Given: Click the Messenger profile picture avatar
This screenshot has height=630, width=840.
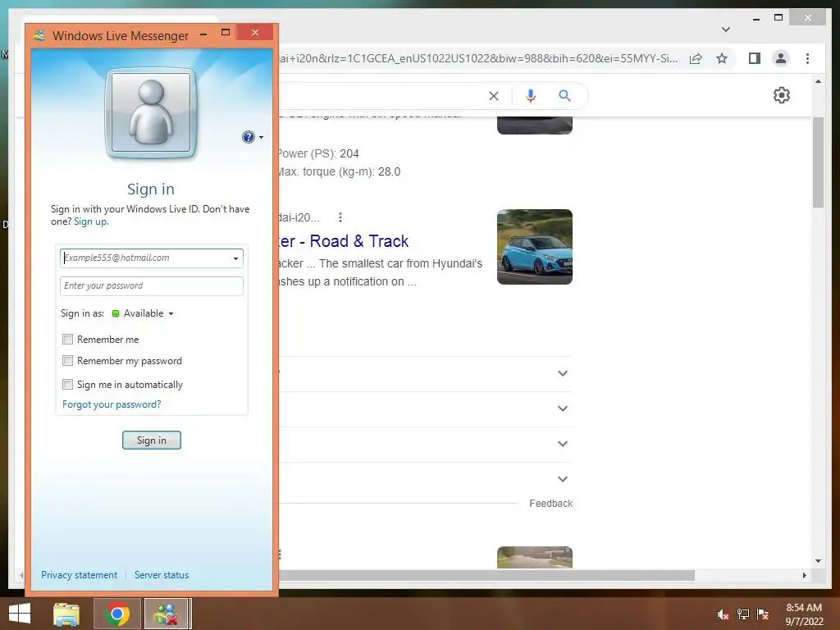Looking at the screenshot, I should point(151,113).
